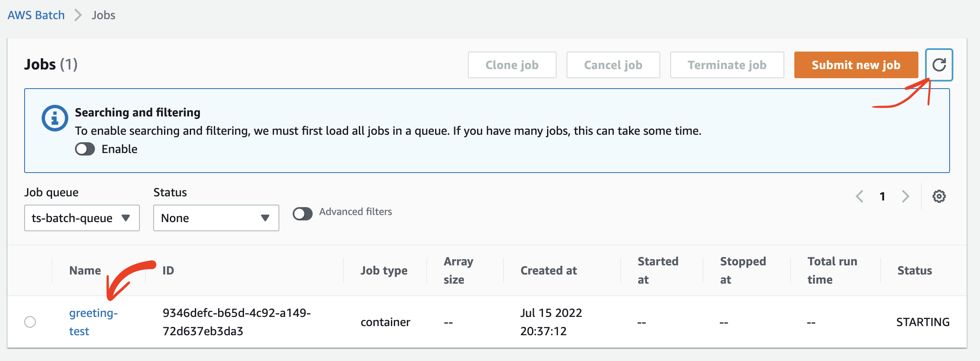Click the Started at column header

(x=658, y=270)
